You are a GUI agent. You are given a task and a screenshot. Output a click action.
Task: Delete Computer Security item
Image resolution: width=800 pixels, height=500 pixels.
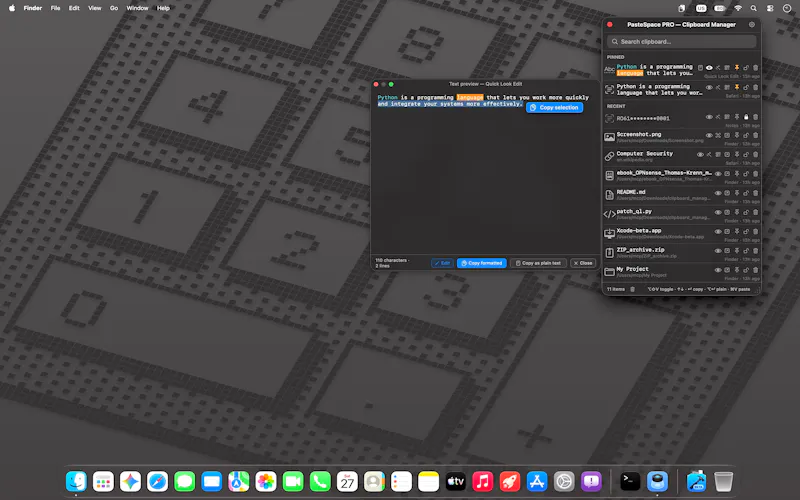tap(756, 155)
